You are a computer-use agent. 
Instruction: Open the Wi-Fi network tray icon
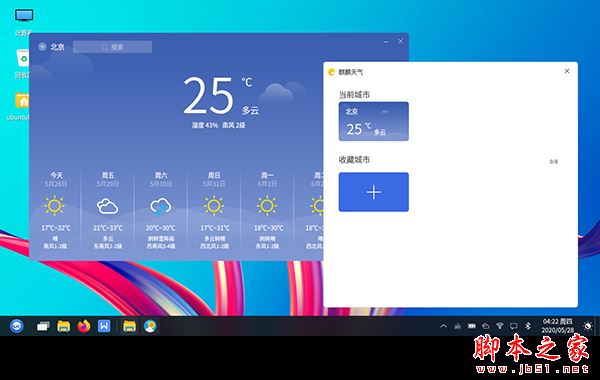tap(500, 326)
